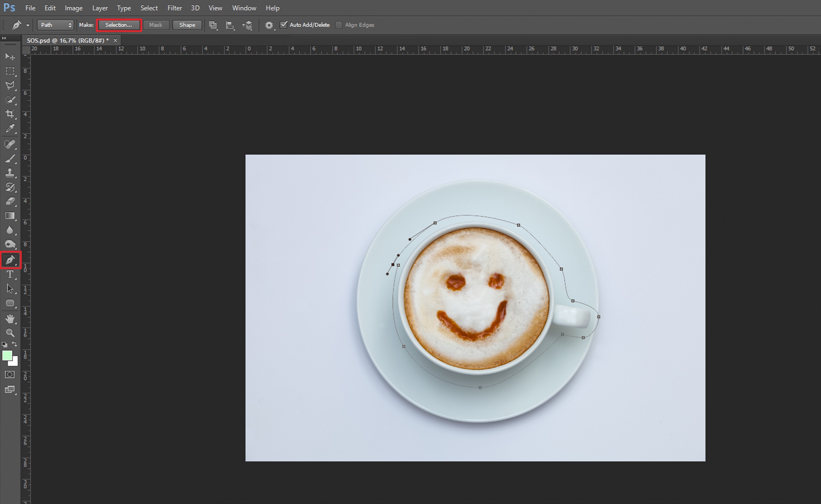Screen dimensions: 821x504
Task: Reset default foreground and background colors
Action: [5, 344]
